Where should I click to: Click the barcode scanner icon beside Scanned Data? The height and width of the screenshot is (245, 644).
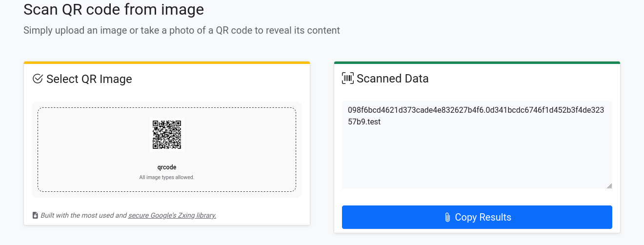point(348,78)
